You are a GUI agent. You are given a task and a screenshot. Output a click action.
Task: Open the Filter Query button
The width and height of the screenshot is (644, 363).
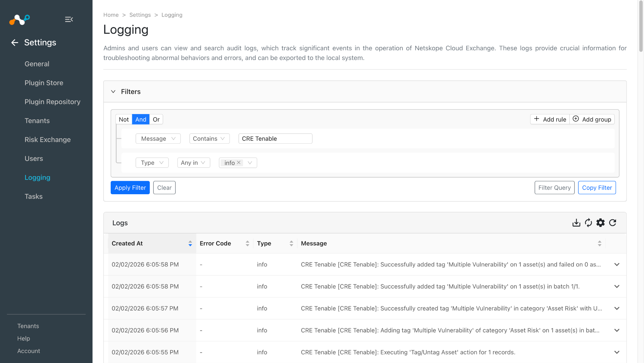[x=554, y=188]
